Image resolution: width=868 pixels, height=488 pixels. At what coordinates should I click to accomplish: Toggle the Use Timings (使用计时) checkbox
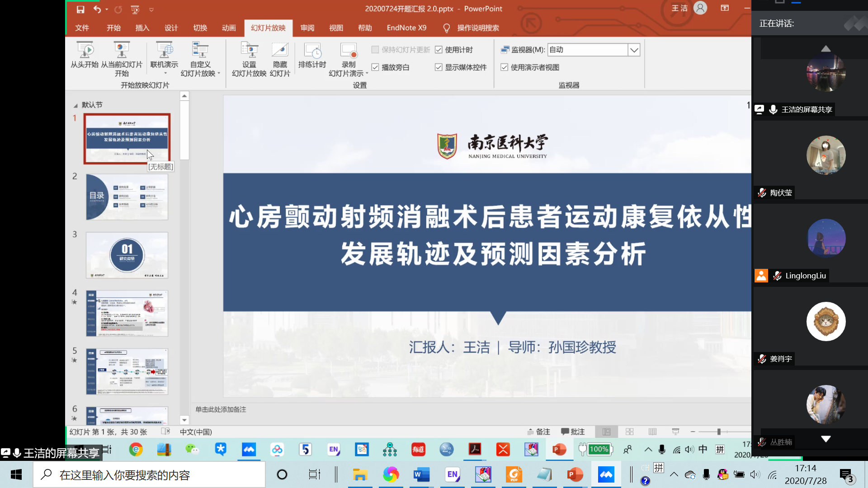pyautogui.click(x=439, y=50)
